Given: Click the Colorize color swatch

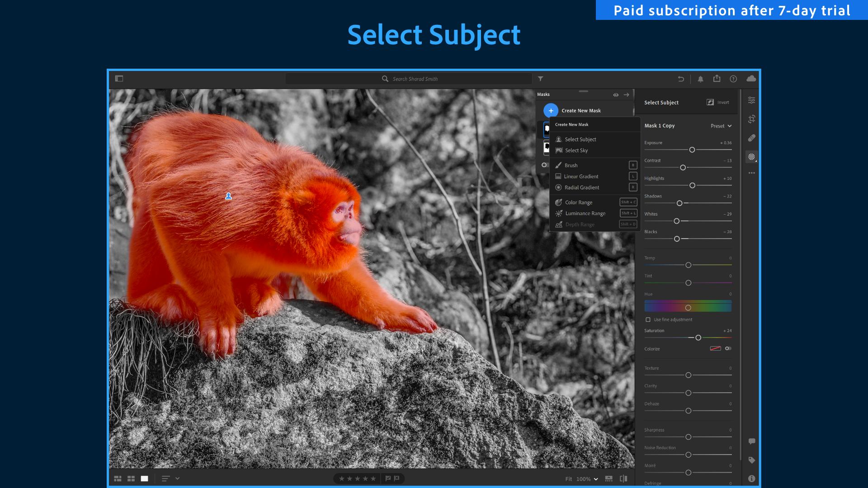Looking at the screenshot, I should click(715, 348).
